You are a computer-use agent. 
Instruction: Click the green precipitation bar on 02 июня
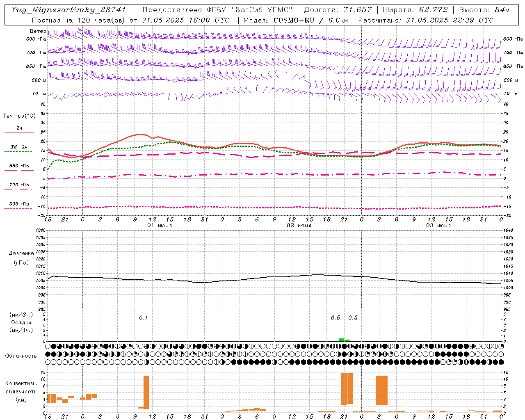(x=344, y=340)
